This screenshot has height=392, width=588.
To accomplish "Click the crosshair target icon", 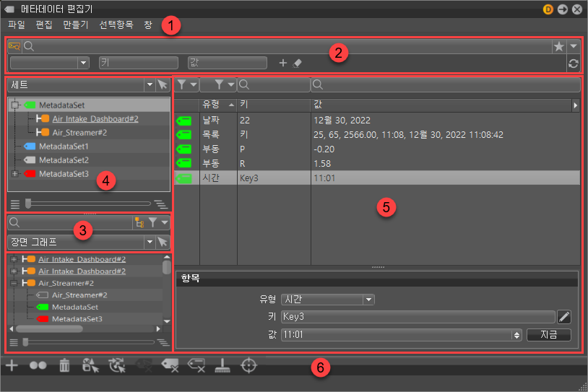I will pyautogui.click(x=249, y=365).
